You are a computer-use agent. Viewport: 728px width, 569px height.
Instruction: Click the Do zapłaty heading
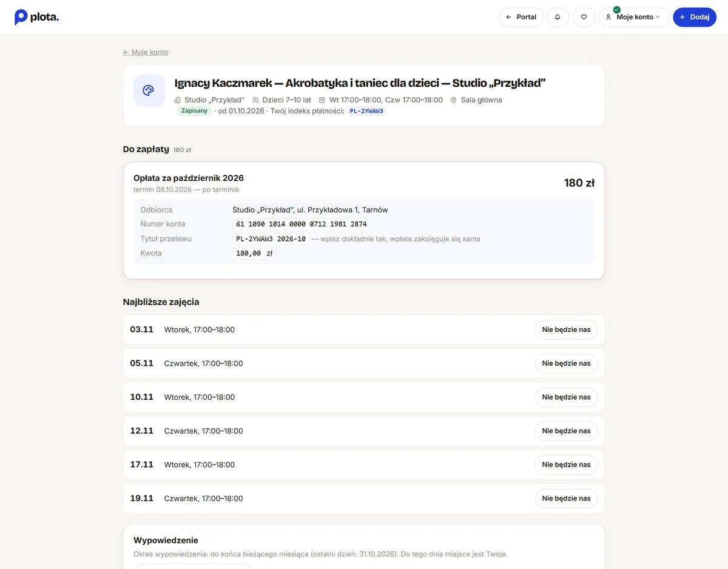tap(146, 149)
